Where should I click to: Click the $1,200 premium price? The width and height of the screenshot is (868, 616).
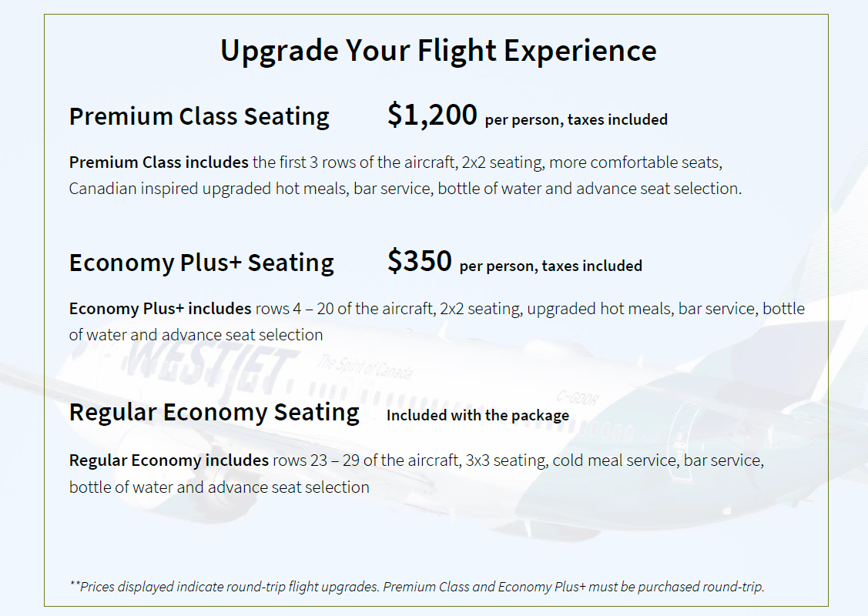tap(432, 115)
